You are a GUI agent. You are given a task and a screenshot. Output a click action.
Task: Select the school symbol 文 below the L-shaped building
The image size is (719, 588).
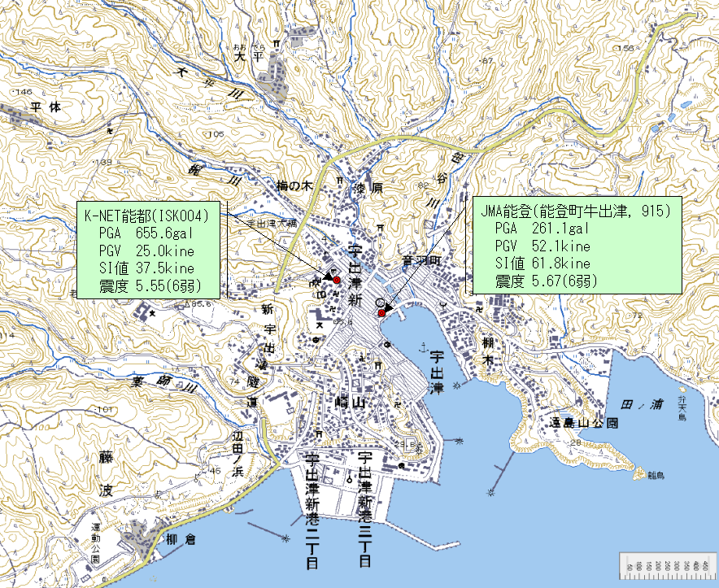[x=320, y=324]
